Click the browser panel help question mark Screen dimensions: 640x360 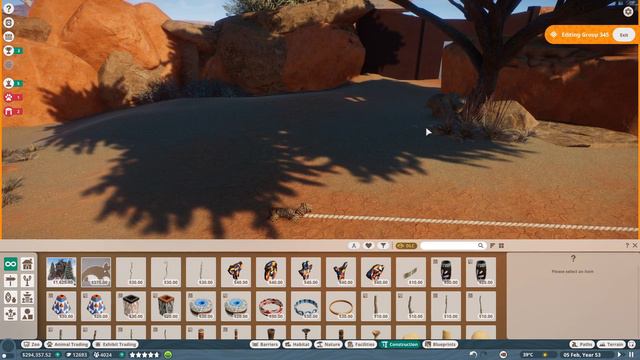[627, 245]
